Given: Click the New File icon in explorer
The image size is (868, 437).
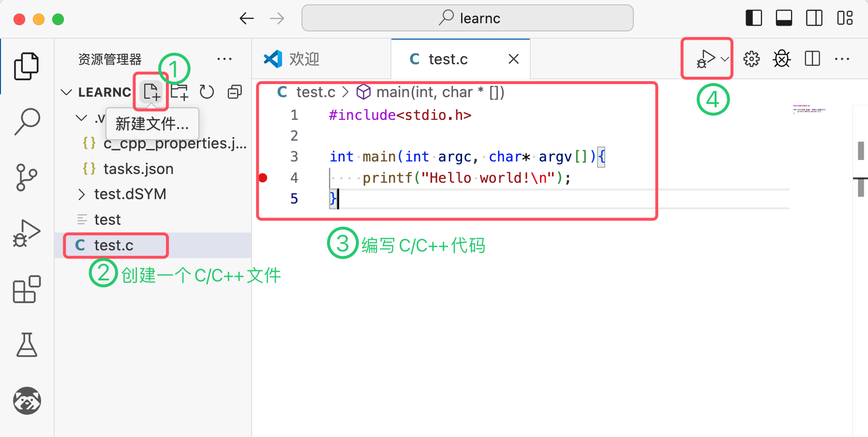Looking at the screenshot, I should coord(151,92).
